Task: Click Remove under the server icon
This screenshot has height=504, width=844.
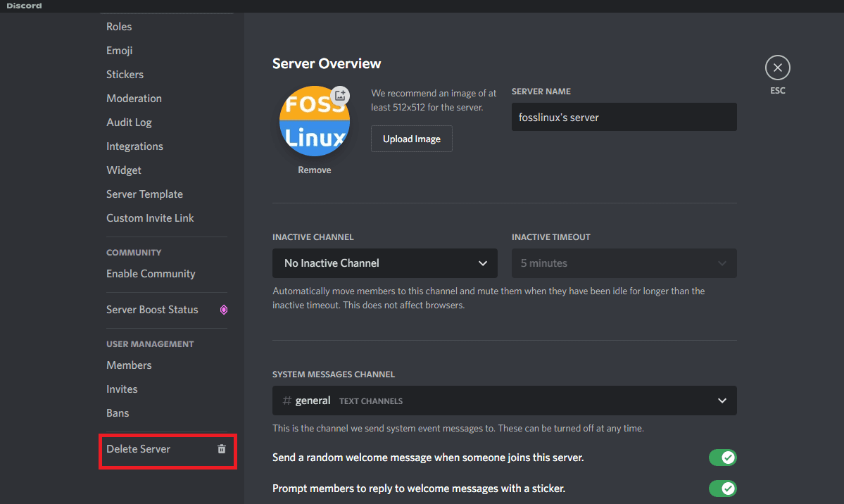Action: click(315, 170)
